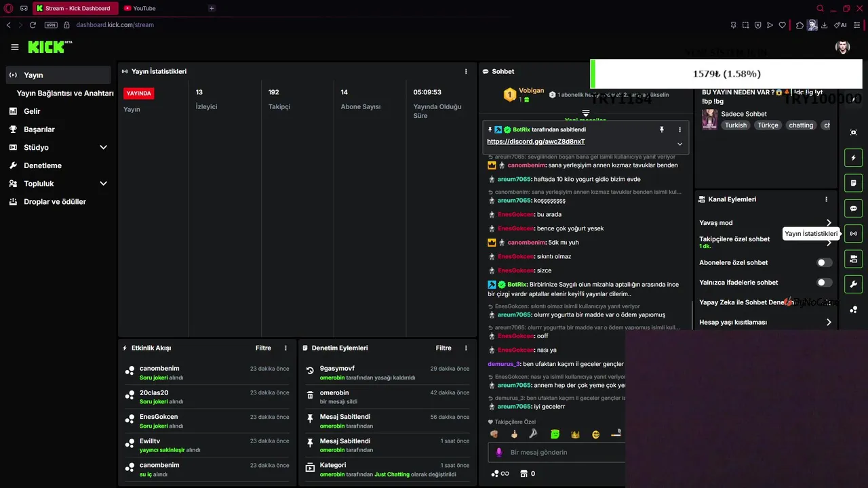This screenshot has width=868, height=488.
Task: Click the Türkçe stream tag
Action: [768, 125]
